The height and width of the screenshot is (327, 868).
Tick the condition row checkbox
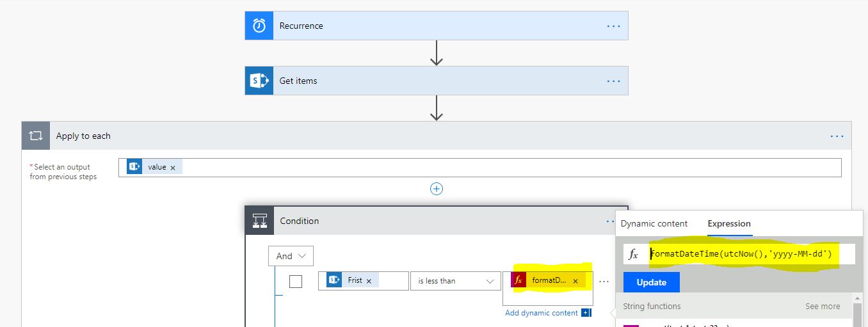[296, 281]
